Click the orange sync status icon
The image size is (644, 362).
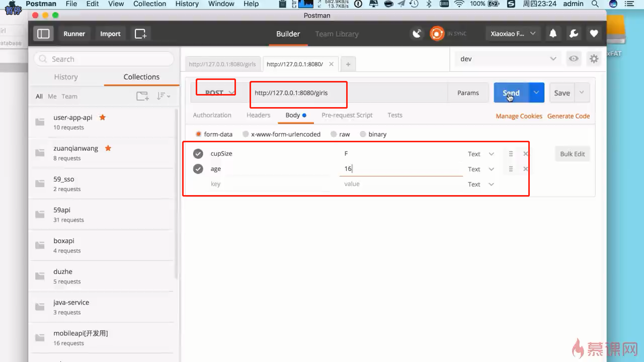(437, 34)
